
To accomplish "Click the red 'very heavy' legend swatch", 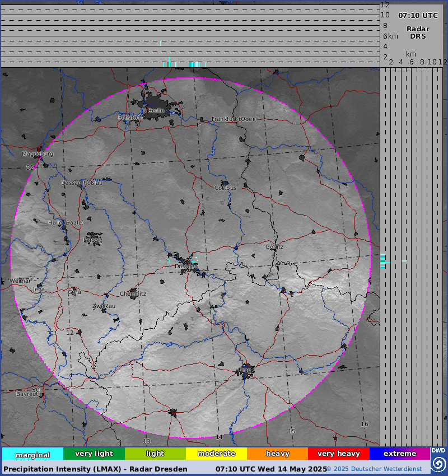I will click(x=338, y=454).
